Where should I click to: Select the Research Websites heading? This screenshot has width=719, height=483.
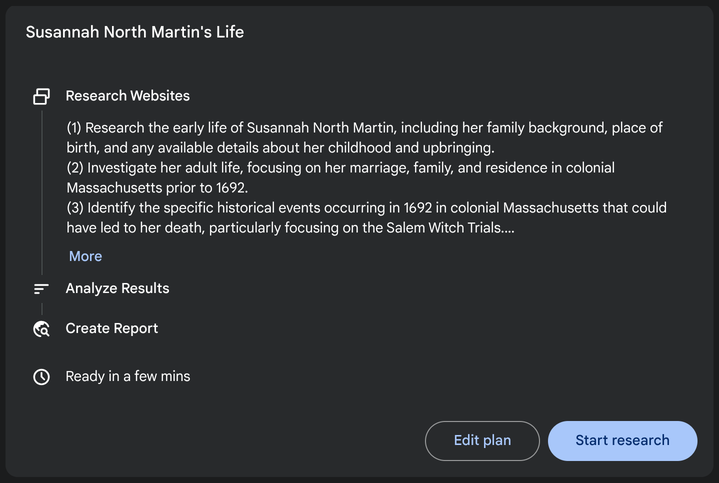click(127, 96)
